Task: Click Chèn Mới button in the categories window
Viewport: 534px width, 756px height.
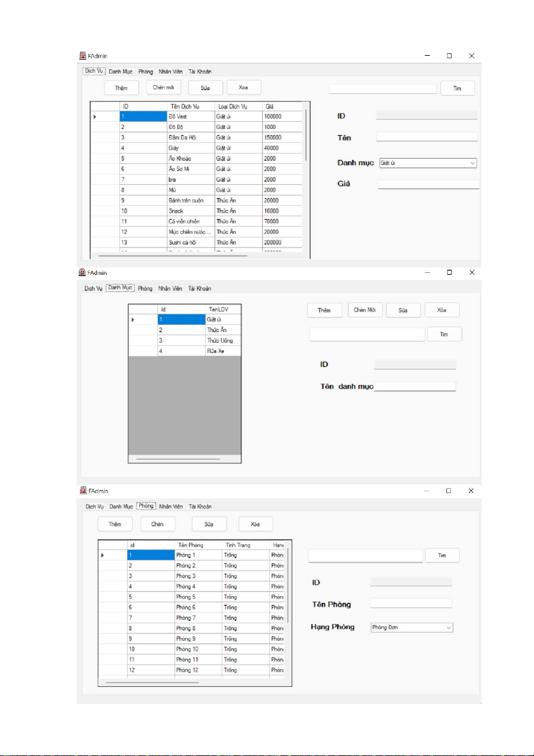Action: pos(364,310)
